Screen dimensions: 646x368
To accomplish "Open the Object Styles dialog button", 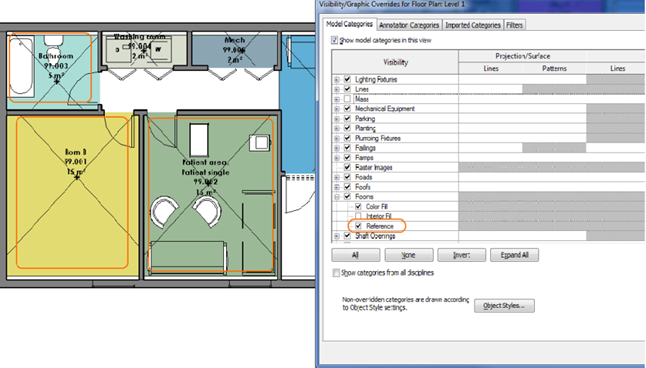I will 504,306.
